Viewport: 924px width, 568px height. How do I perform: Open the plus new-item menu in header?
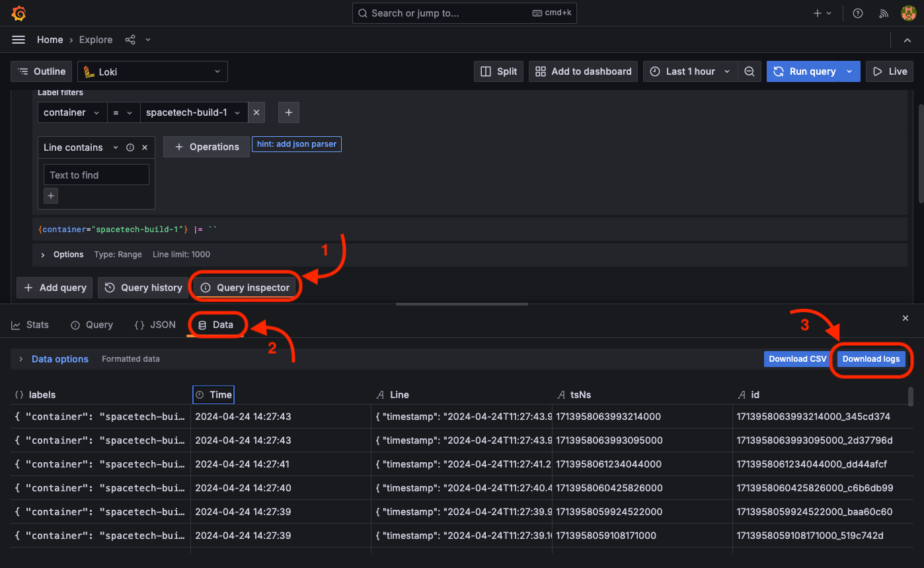point(823,13)
